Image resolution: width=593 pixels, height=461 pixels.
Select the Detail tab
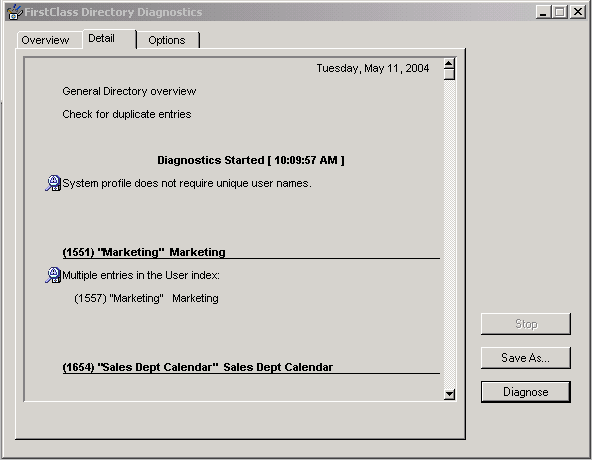click(101, 39)
